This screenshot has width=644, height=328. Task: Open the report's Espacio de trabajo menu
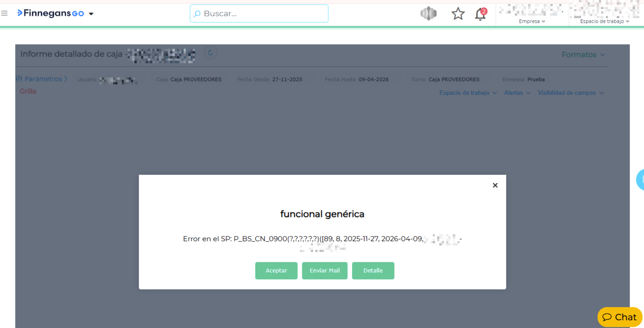tap(468, 93)
